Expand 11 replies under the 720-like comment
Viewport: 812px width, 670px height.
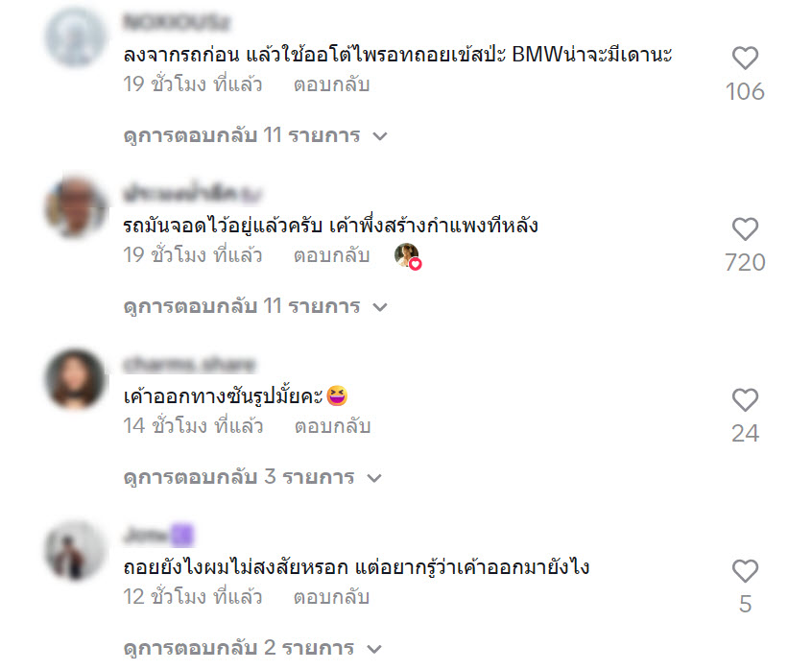[x=255, y=306]
